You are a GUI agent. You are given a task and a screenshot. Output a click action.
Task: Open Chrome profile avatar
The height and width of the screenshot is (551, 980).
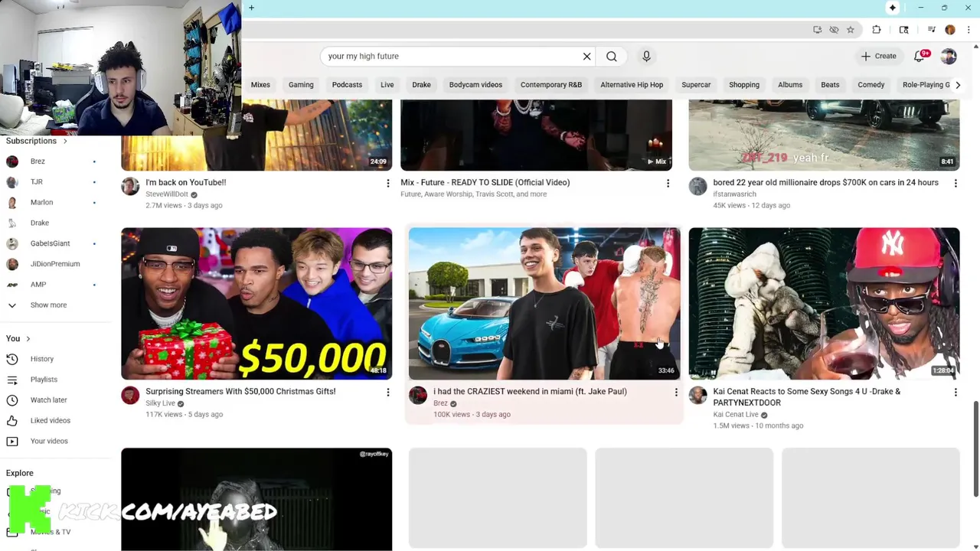pos(950,30)
